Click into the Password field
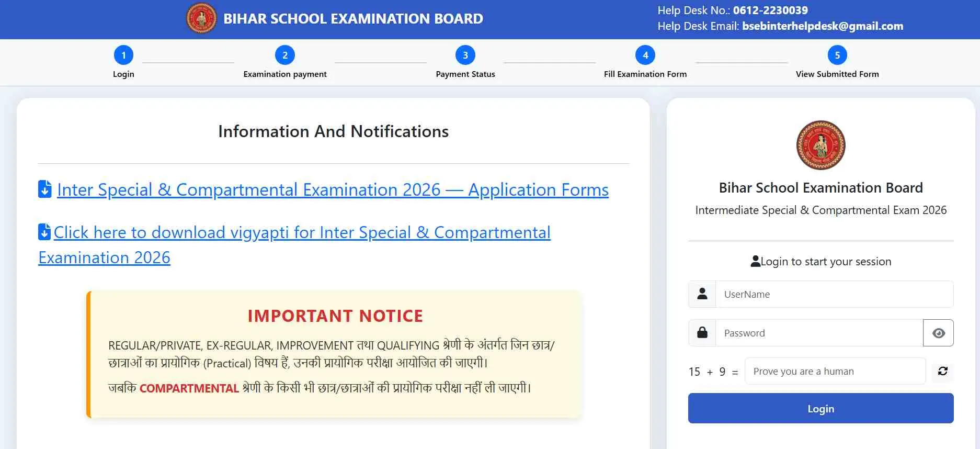The height and width of the screenshot is (449, 980). [x=819, y=333]
